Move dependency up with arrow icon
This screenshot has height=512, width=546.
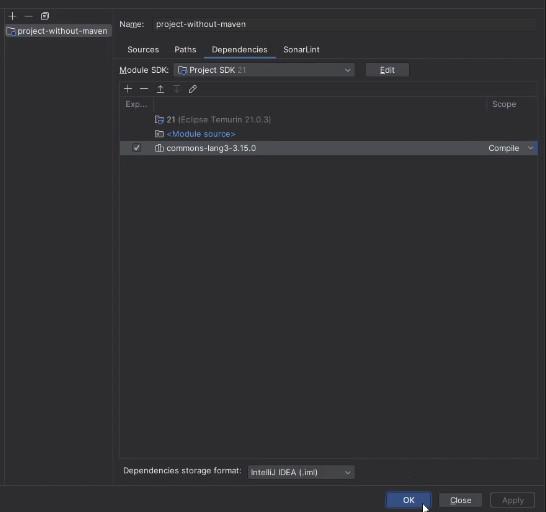click(x=160, y=89)
